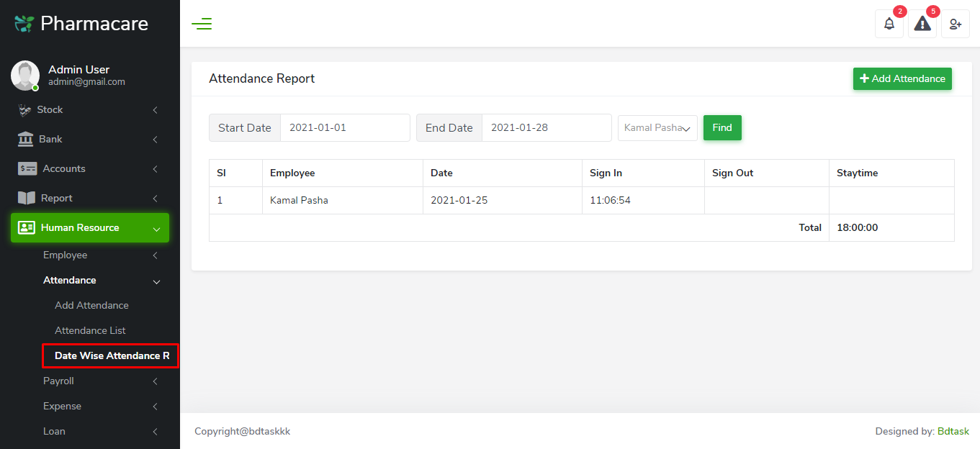This screenshot has height=449, width=980.
Task: Click the Bank building icon in sidebar
Action: [25, 139]
